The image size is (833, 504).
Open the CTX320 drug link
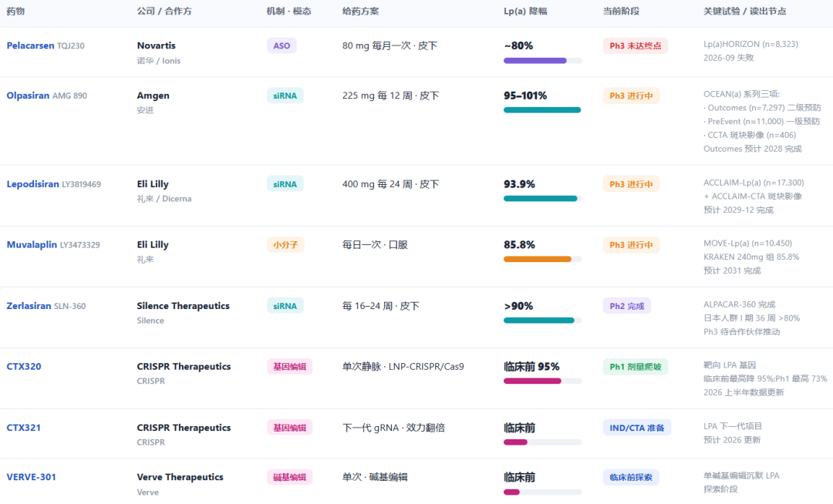click(24, 367)
